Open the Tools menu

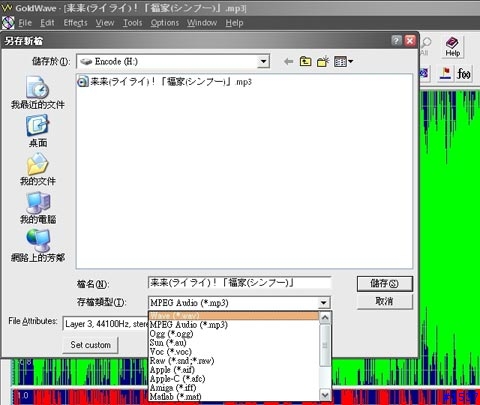(x=132, y=23)
